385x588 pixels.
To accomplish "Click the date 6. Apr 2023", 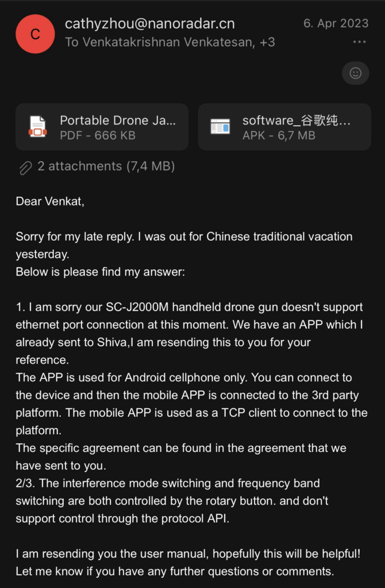I will tap(335, 24).
